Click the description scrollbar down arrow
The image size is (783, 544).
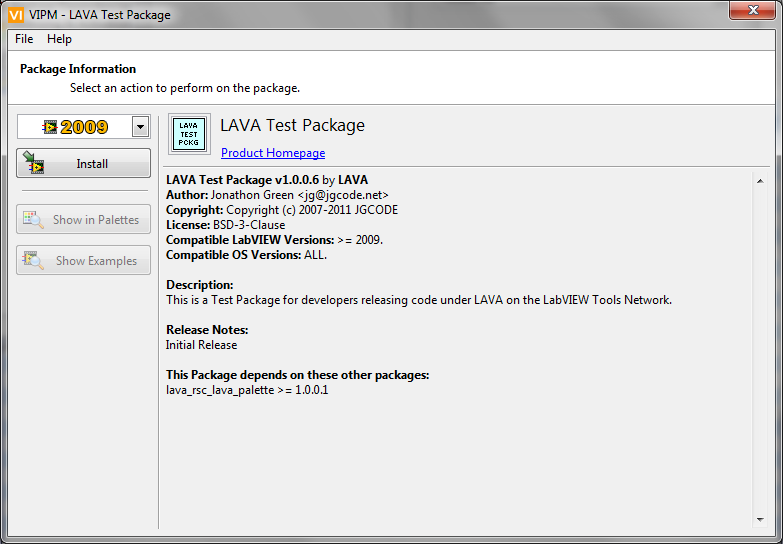(760, 520)
